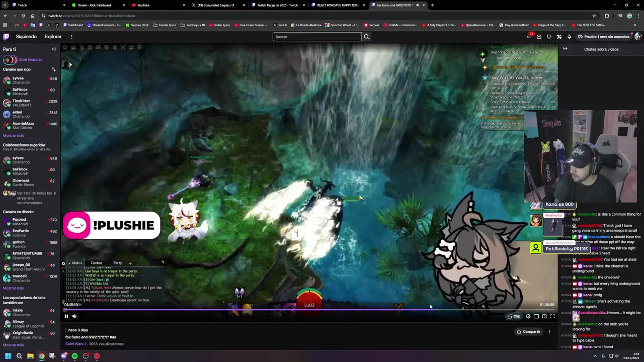Image resolution: width=644 pixels, height=362 pixels.
Task: Collapse the Para ti sidebar
Action: pos(54,49)
